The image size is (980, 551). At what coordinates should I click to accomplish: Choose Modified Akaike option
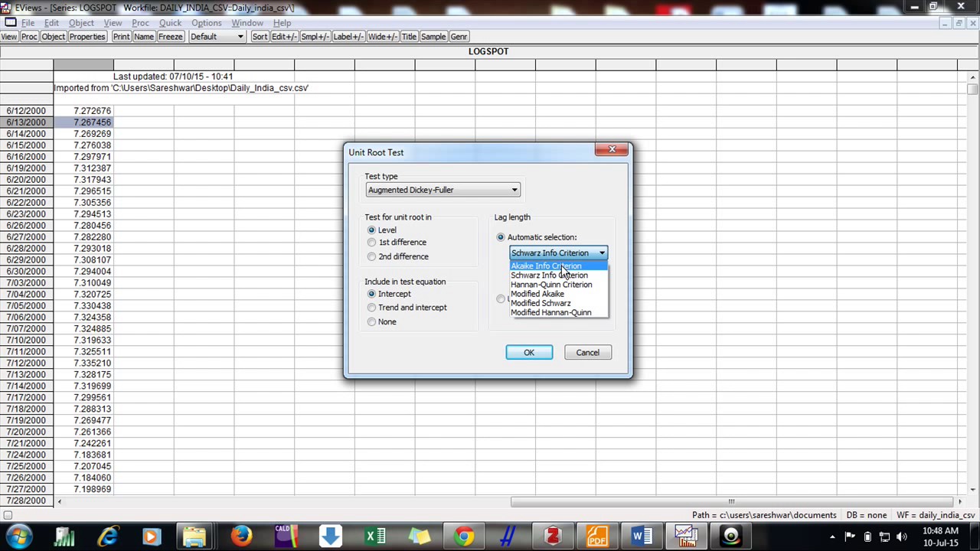(x=559, y=294)
